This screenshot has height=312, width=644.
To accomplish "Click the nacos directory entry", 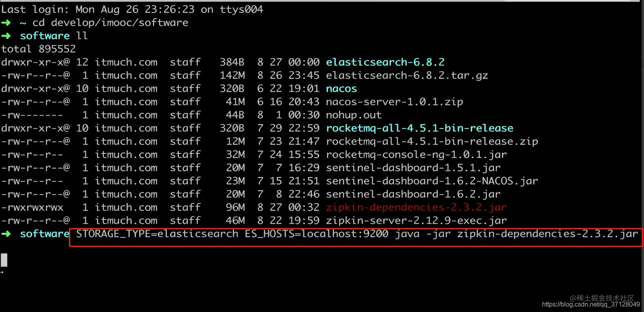I will tap(341, 89).
